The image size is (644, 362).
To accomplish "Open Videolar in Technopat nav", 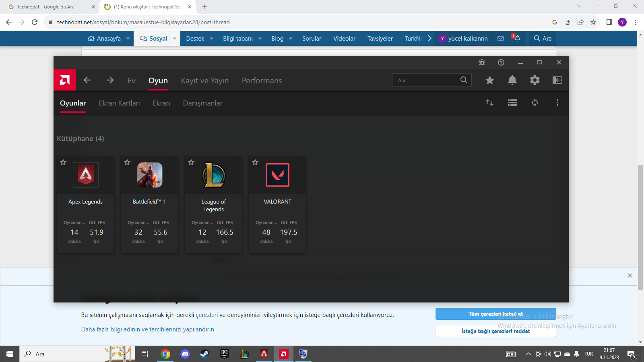I will [345, 39].
